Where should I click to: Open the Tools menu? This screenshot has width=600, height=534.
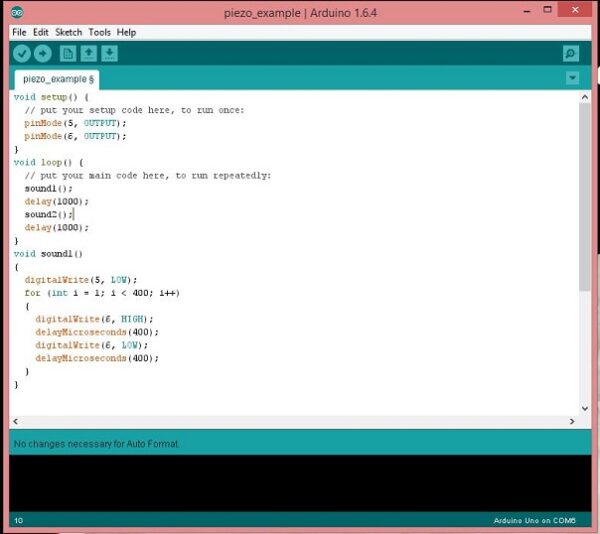coord(99,32)
